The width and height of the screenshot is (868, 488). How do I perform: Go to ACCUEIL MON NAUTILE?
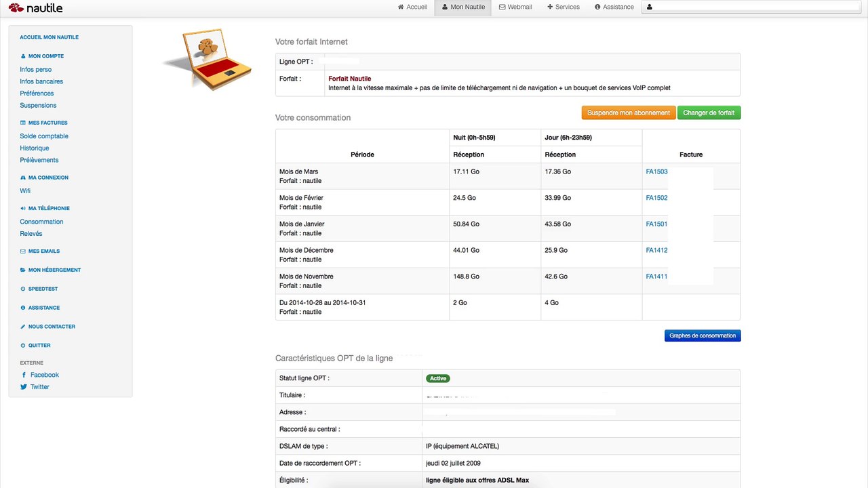click(x=50, y=37)
